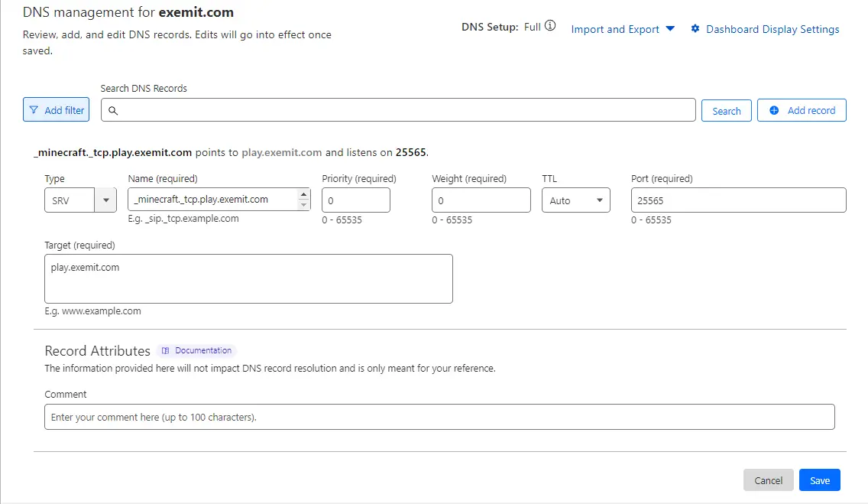Click the Comment input box
Screen dimensions: 868x504
pyautogui.click(x=439, y=417)
